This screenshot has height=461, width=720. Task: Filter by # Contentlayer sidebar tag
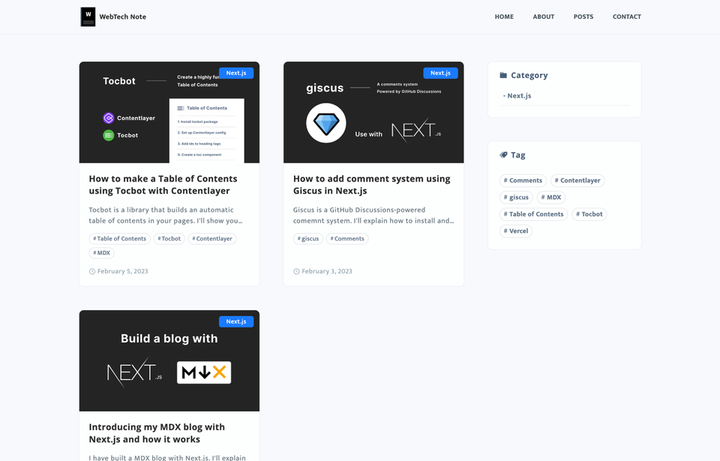coord(577,180)
